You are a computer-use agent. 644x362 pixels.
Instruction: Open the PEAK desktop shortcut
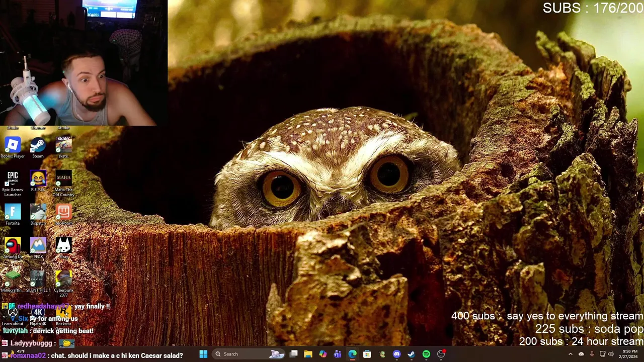click(38, 248)
